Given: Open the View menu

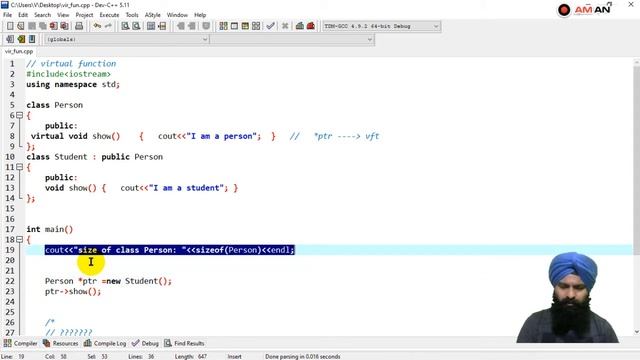Looking at the screenshot, I should (63, 15).
